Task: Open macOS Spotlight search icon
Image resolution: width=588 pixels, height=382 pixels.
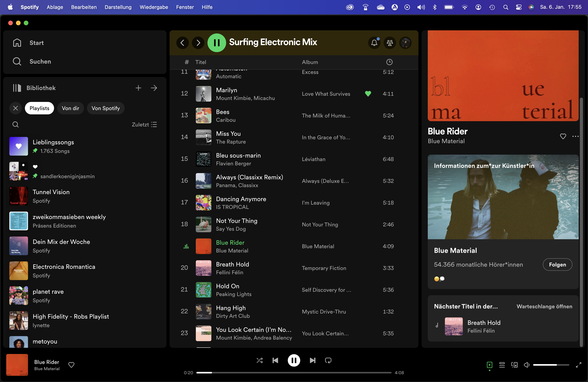Action: 506,7
